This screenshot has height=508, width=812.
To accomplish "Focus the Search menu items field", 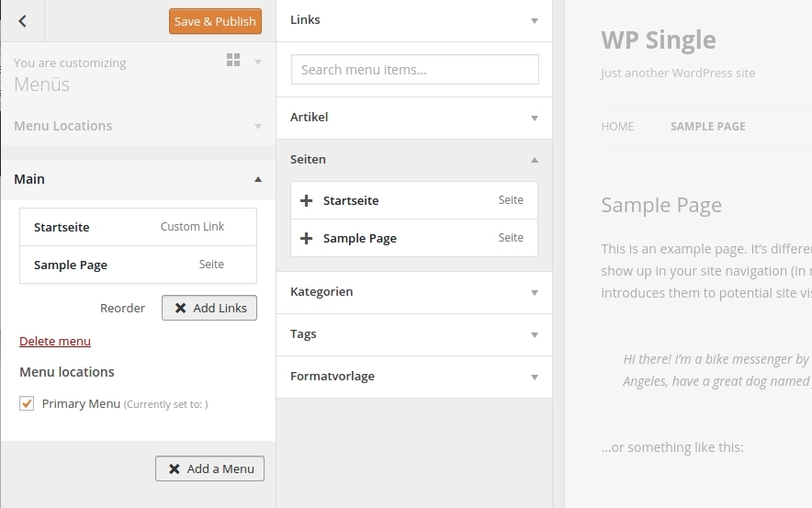I will (414, 70).
